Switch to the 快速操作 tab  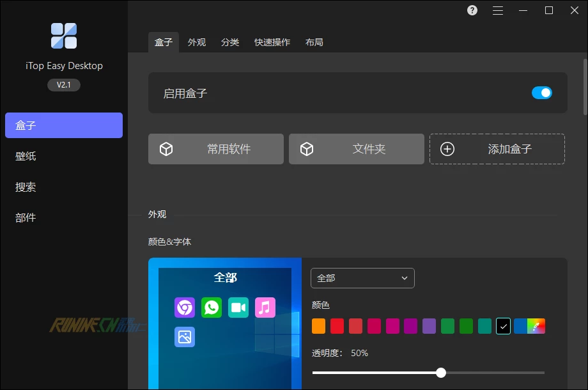coord(272,42)
